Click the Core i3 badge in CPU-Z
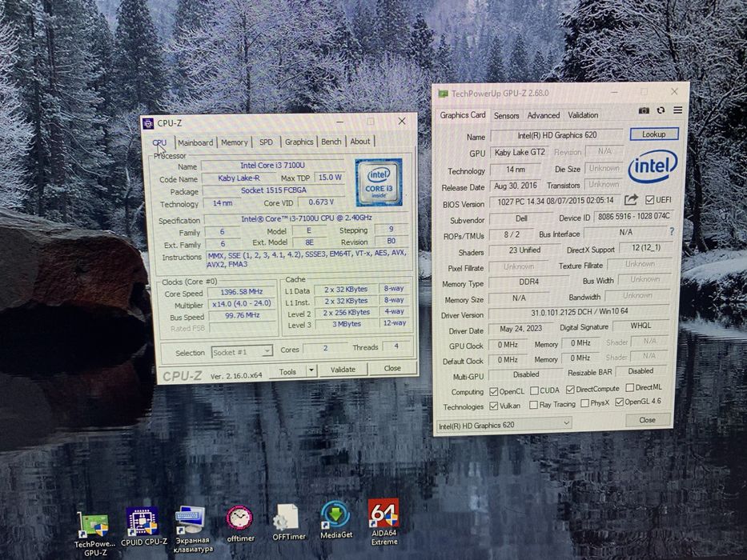Viewport: 747px width, 560px height. tap(379, 182)
